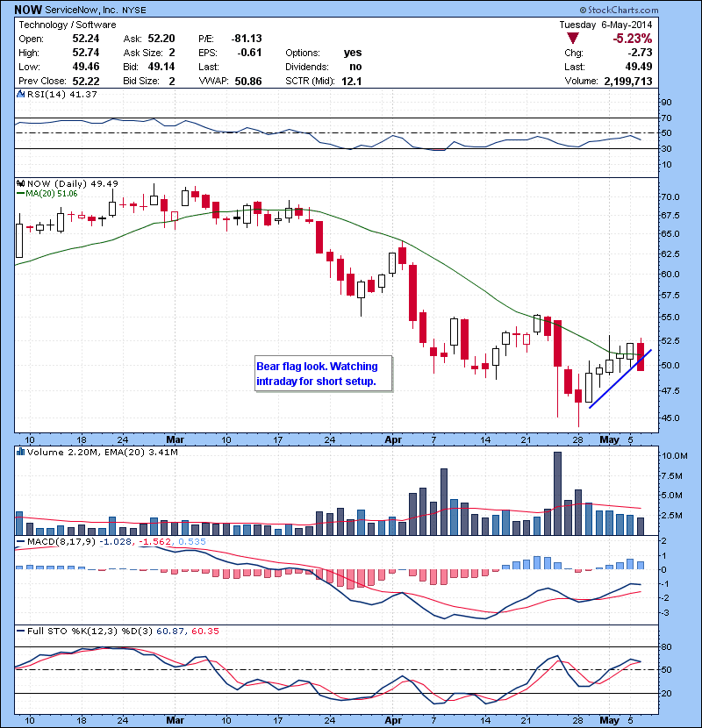The image size is (702, 728).
Task: Click the ServiceNow, Inc. company name
Action: tap(82, 10)
